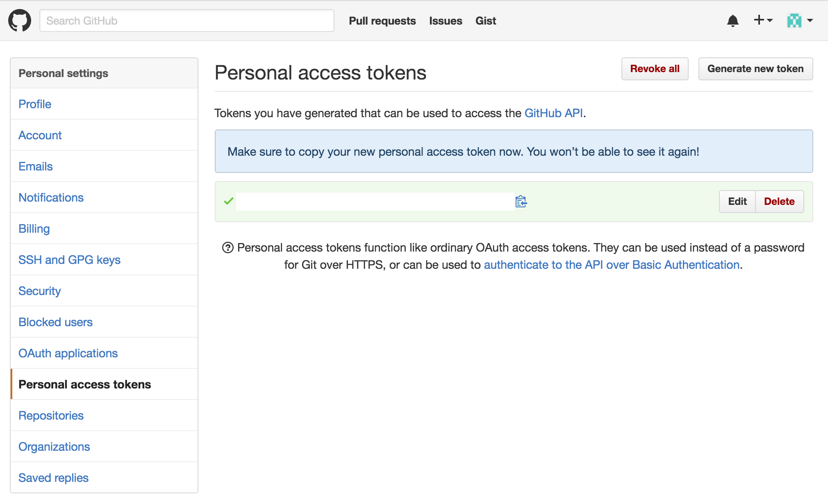The width and height of the screenshot is (828, 504).
Task: Open the notifications bell icon
Action: pos(732,20)
